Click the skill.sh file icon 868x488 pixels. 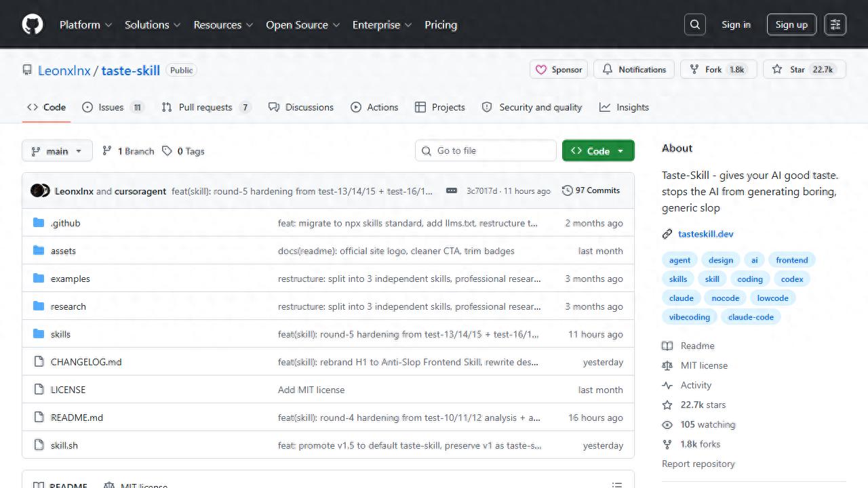[x=39, y=445]
